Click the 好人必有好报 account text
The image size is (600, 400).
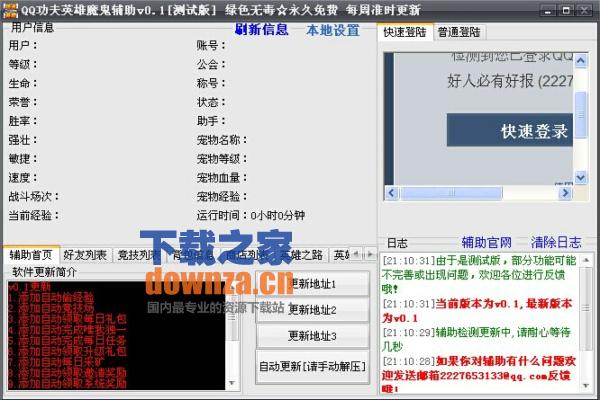[x=510, y=81]
